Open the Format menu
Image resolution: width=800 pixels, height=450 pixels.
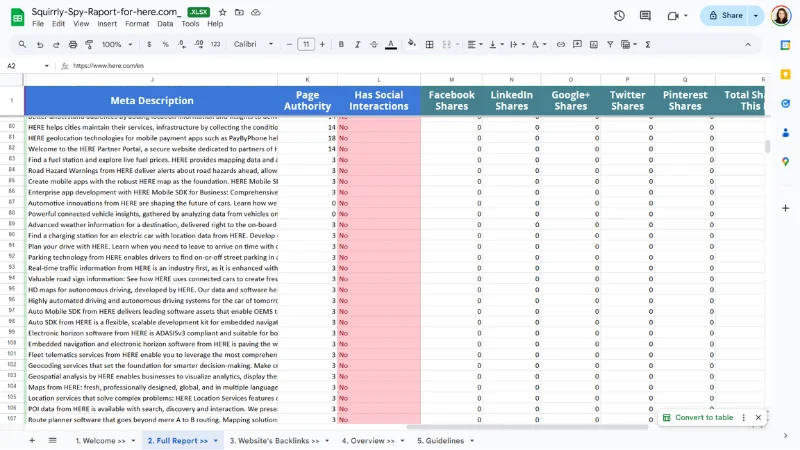pyautogui.click(x=136, y=23)
